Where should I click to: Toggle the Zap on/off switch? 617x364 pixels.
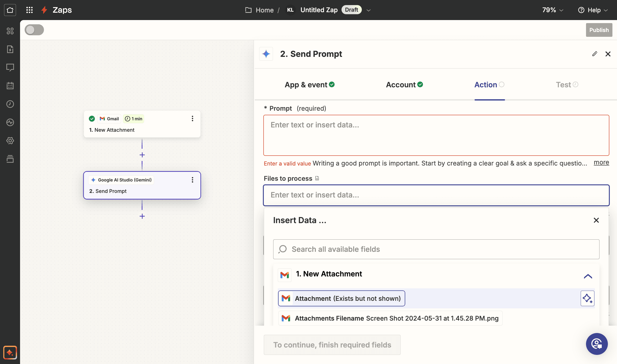coord(34,30)
